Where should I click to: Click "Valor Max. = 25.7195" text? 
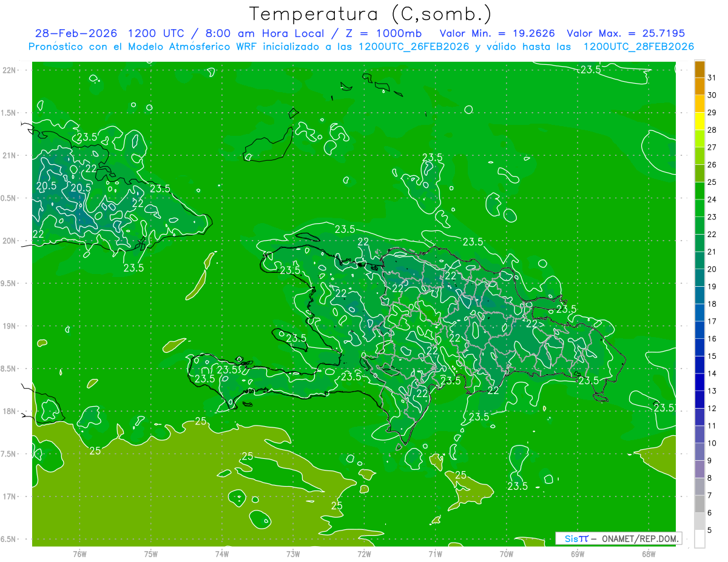coord(625,33)
